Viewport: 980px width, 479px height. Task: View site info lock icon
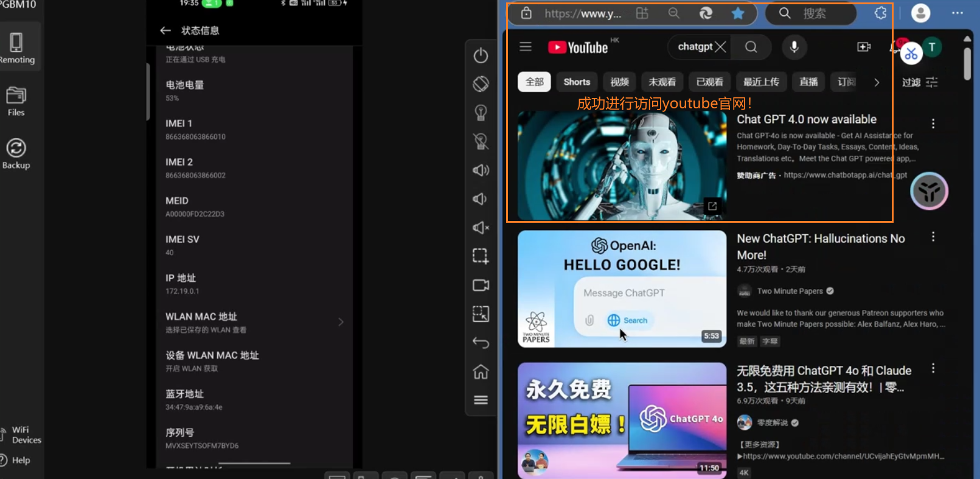tap(526, 13)
